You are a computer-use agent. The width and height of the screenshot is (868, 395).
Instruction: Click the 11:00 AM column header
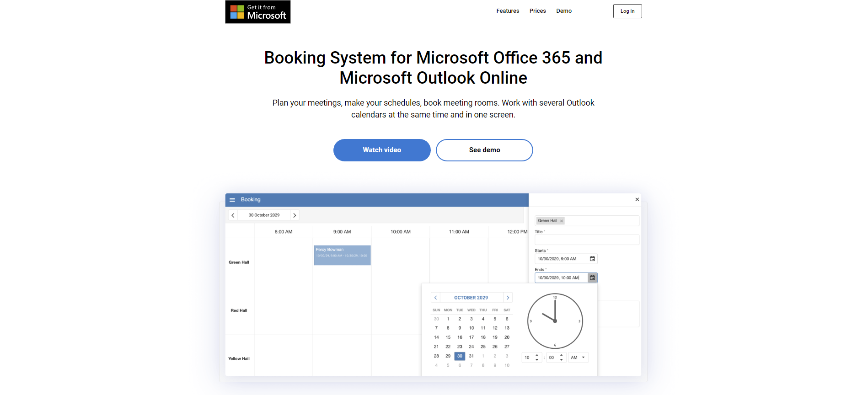pos(459,232)
